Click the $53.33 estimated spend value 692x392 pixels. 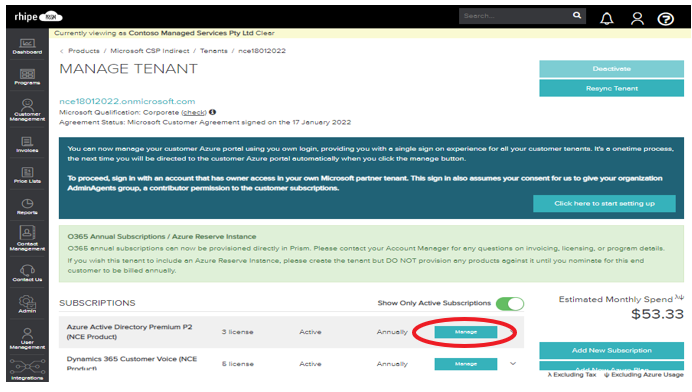coord(657,314)
